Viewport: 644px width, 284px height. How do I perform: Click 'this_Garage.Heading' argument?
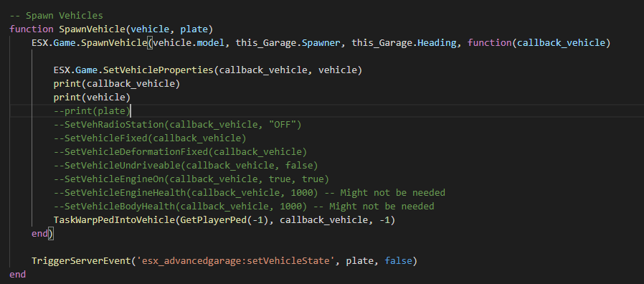[x=404, y=43]
